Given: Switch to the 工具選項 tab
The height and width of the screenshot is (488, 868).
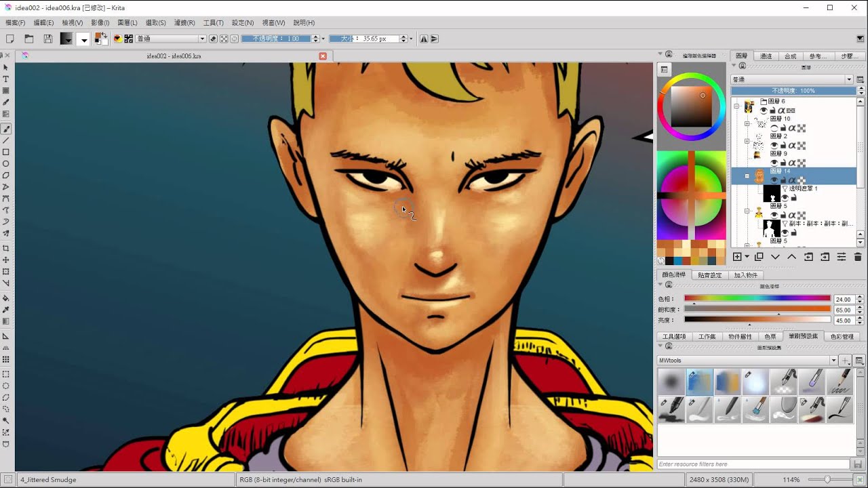Looking at the screenshot, I should pos(674,336).
